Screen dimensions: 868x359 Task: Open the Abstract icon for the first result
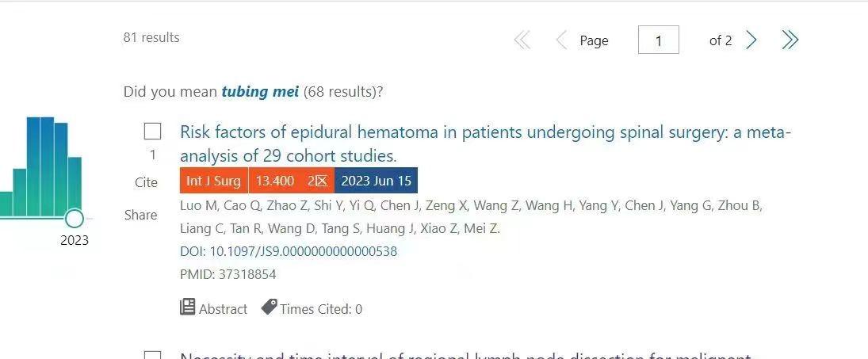(x=188, y=307)
